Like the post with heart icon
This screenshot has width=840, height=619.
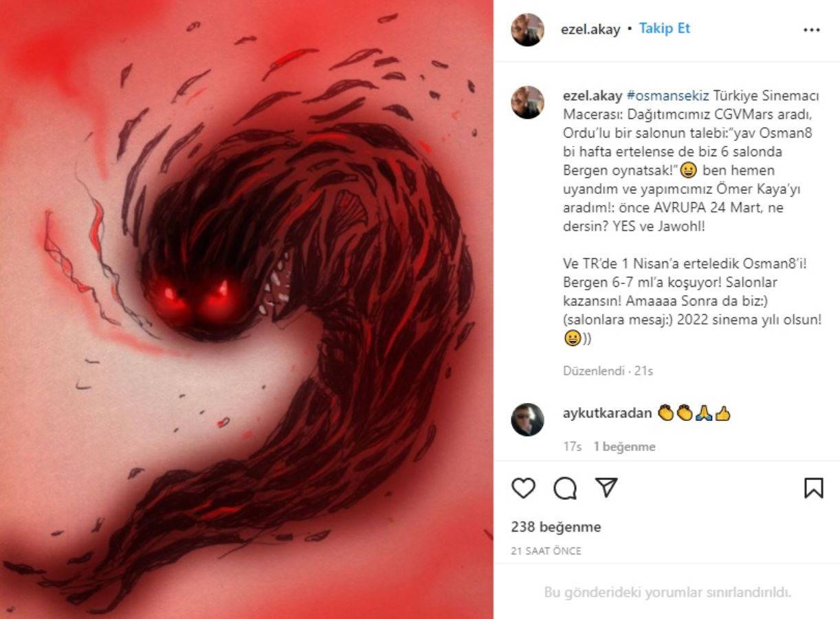point(523,488)
